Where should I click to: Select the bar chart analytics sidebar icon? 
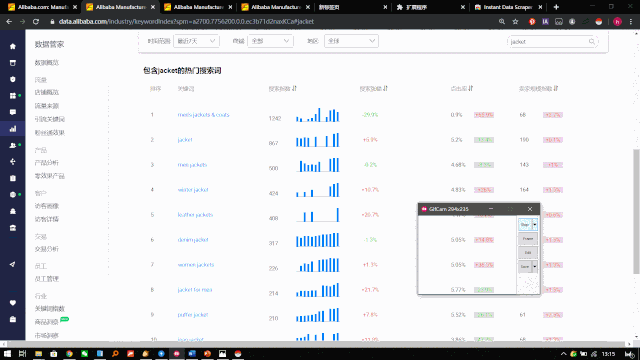(13, 129)
